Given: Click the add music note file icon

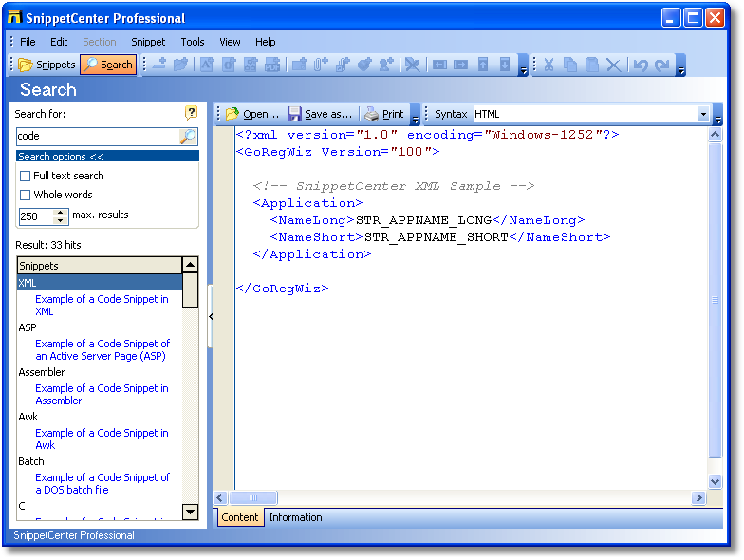Looking at the screenshot, I should (x=343, y=65).
